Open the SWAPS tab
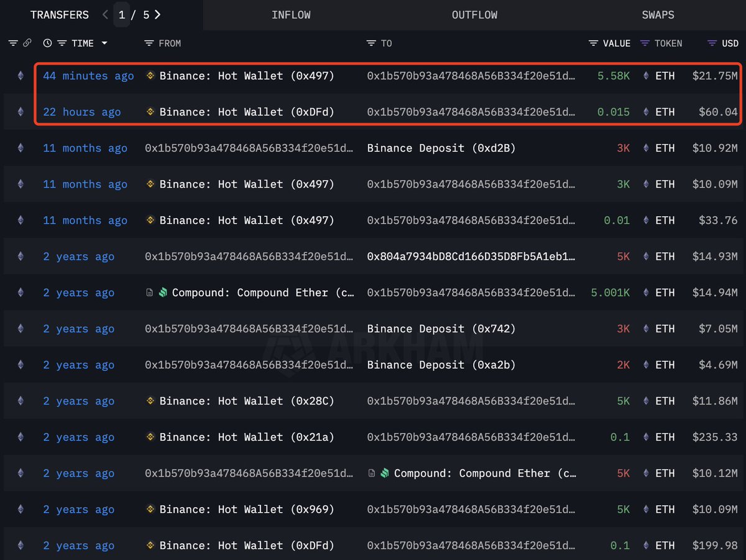 pos(658,15)
